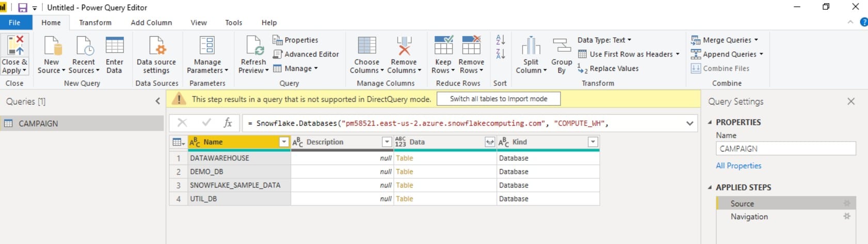868x244 pixels.
Task: Click Manage Parameters icon
Action: coord(207,45)
